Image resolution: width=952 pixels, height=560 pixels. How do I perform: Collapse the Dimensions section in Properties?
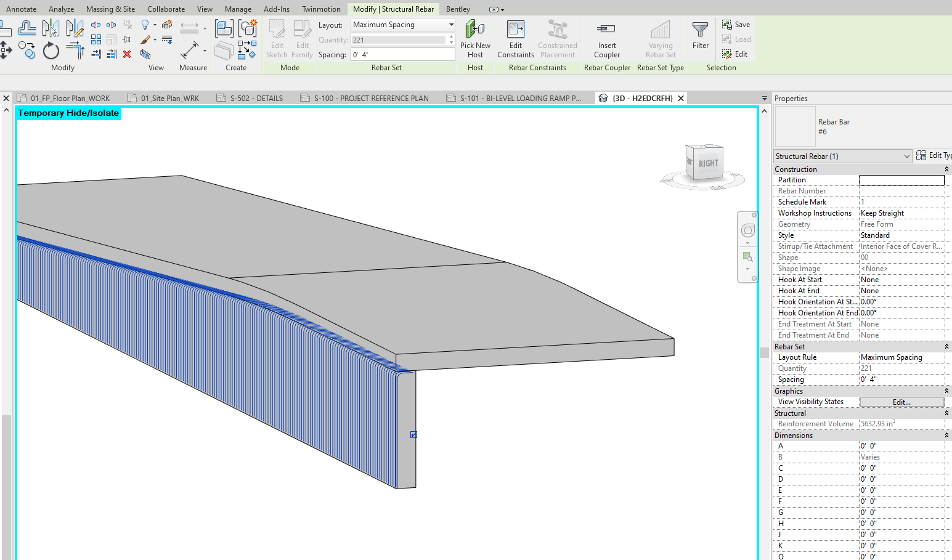946,435
